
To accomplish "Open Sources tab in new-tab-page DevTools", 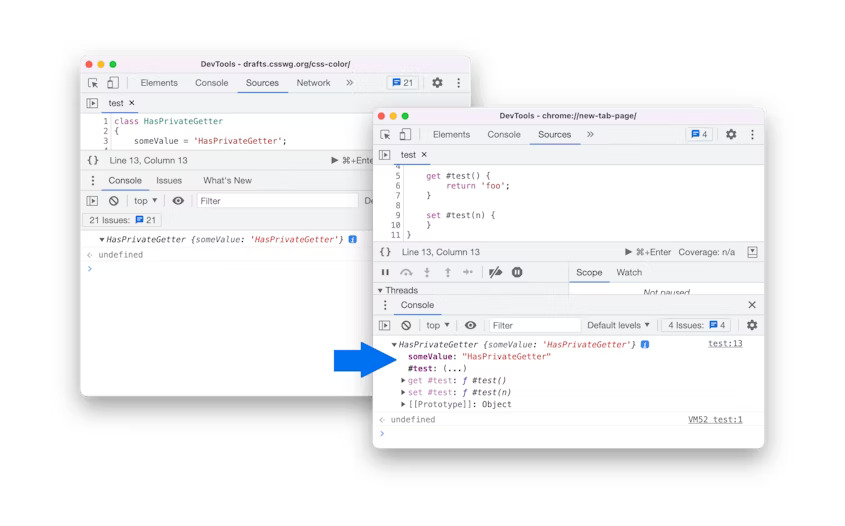I will [554, 135].
